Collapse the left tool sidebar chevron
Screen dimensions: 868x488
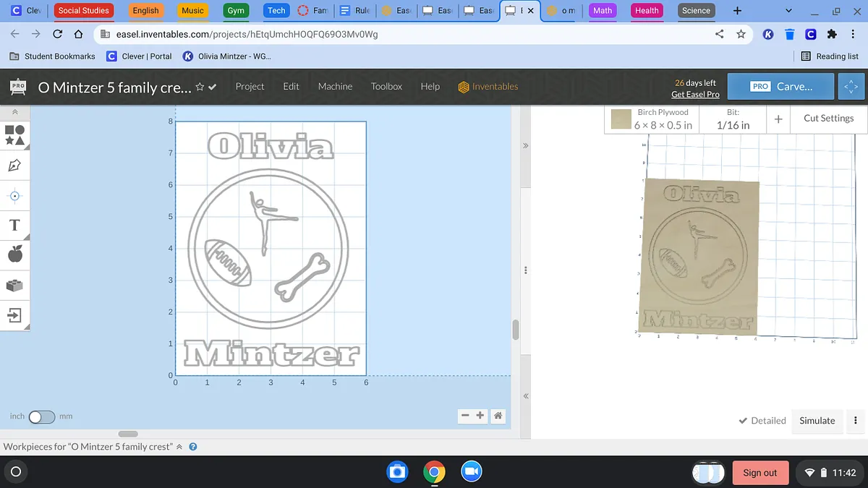pos(14,112)
